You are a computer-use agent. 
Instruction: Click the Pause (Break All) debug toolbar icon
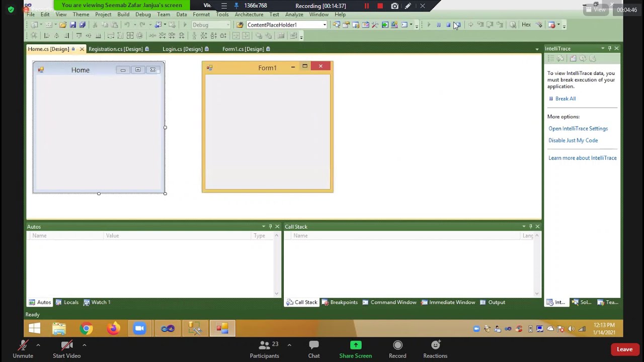(x=438, y=25)
